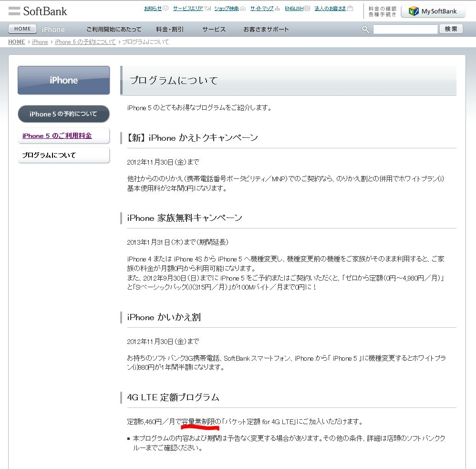Click the large iPhone sidebar banner
476x469 pixels.
tap(64, 80)
